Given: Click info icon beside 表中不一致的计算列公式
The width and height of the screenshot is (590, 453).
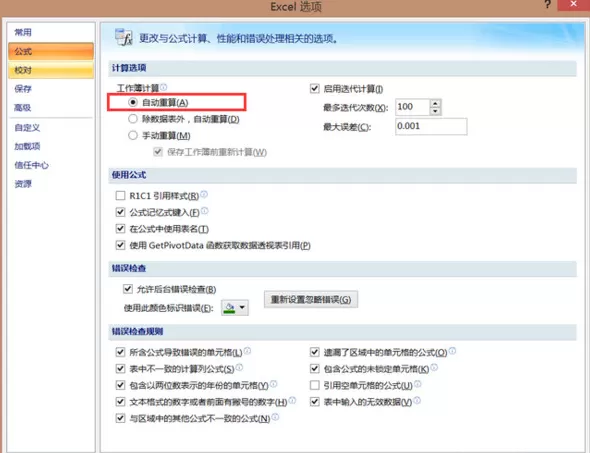Looking at the screenshot, I should pyautogui.click(x=239, y=367).
